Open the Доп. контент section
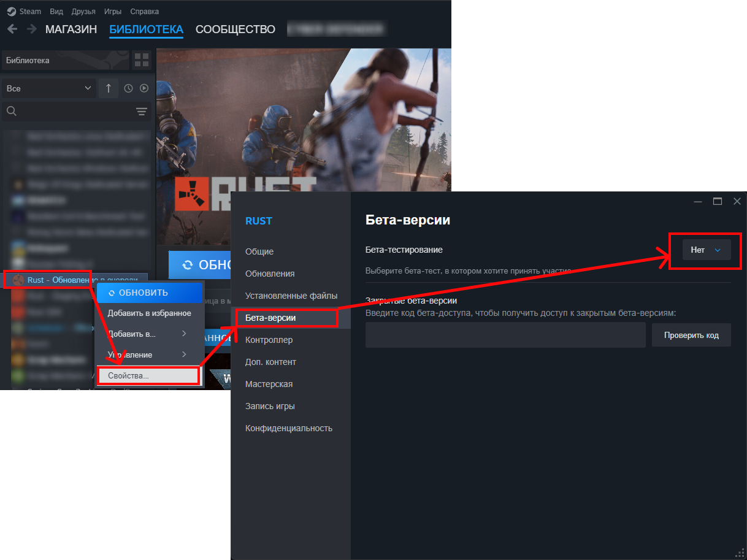This screenshot has height=560, width=747. coord(291,362)
